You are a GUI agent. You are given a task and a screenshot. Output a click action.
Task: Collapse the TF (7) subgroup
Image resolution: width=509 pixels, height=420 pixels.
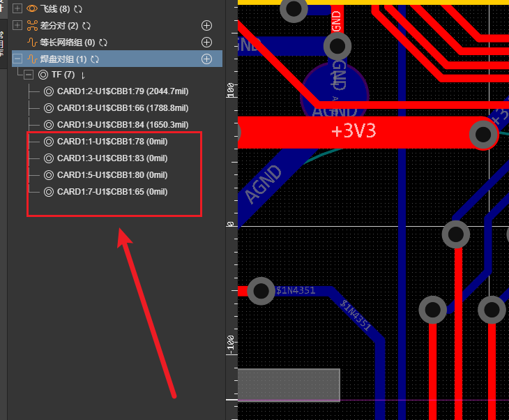(29, 75)
